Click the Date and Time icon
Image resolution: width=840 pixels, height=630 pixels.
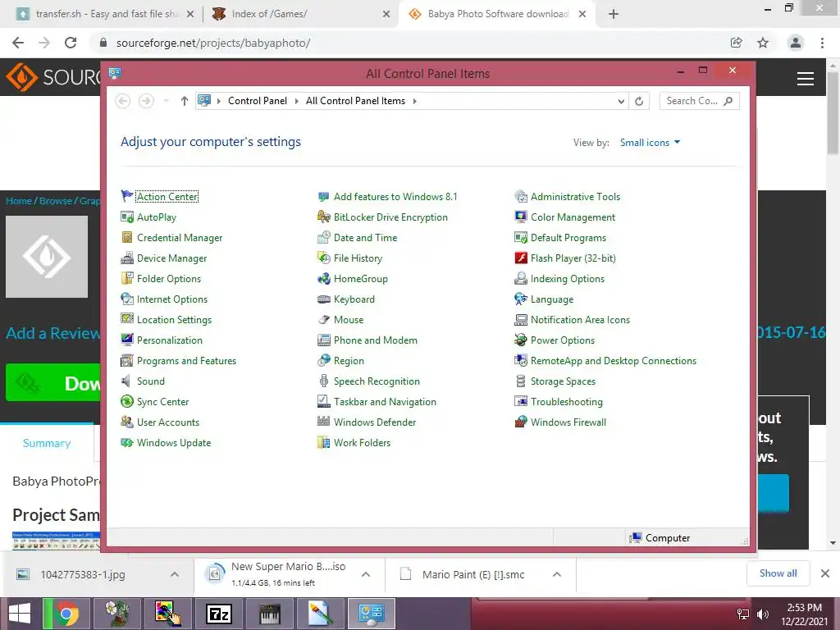(x=323, y=237)
